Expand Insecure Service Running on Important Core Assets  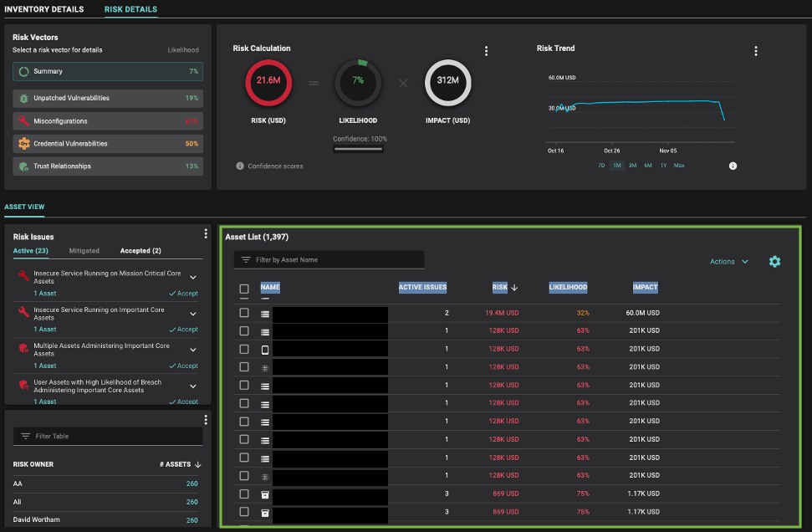[193, 314]
